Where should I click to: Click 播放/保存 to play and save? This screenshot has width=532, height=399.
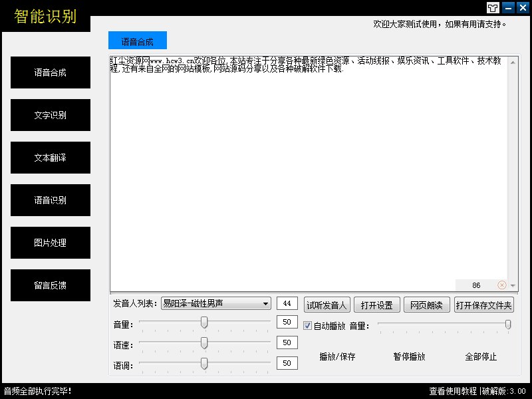pyautogui.click(x=337, y=356)
